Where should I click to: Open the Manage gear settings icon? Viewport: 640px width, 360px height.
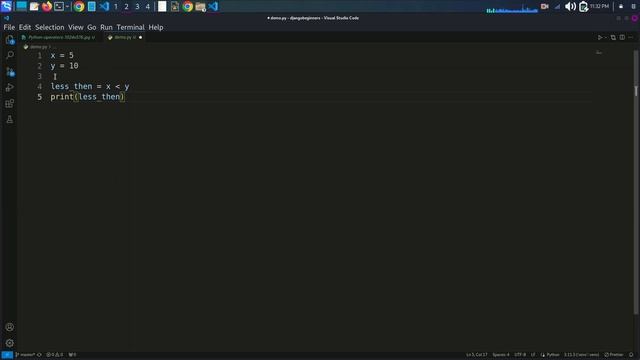pos(10,343)
